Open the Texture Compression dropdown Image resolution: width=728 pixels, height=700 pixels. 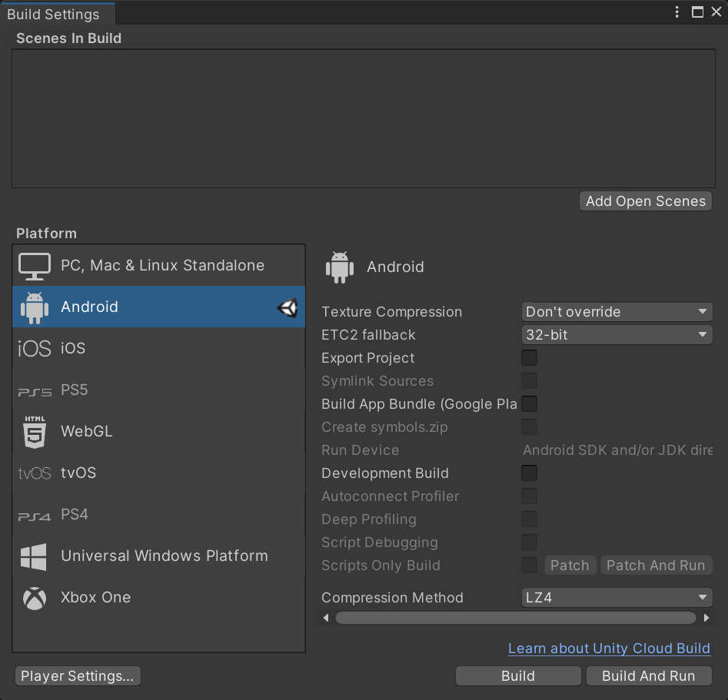617,311
